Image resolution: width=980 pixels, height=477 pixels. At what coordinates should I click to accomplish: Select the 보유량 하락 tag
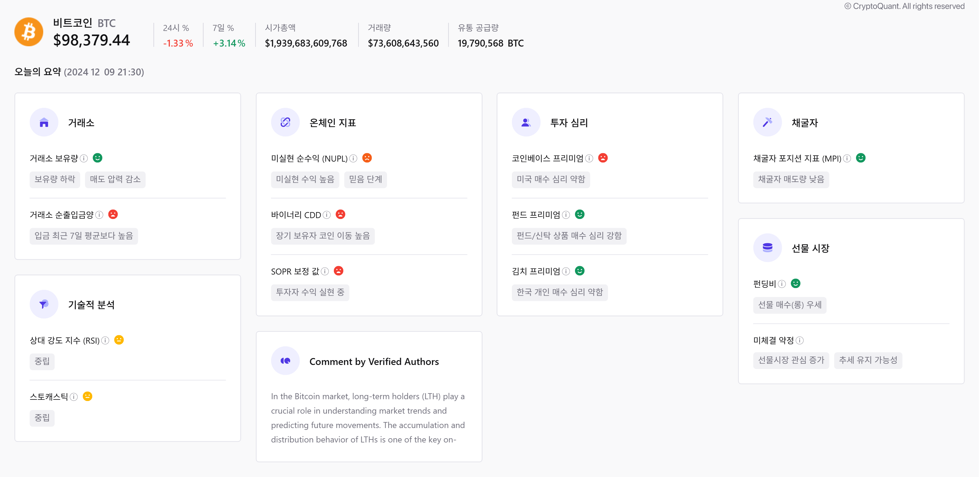click(x=55, y=179)
